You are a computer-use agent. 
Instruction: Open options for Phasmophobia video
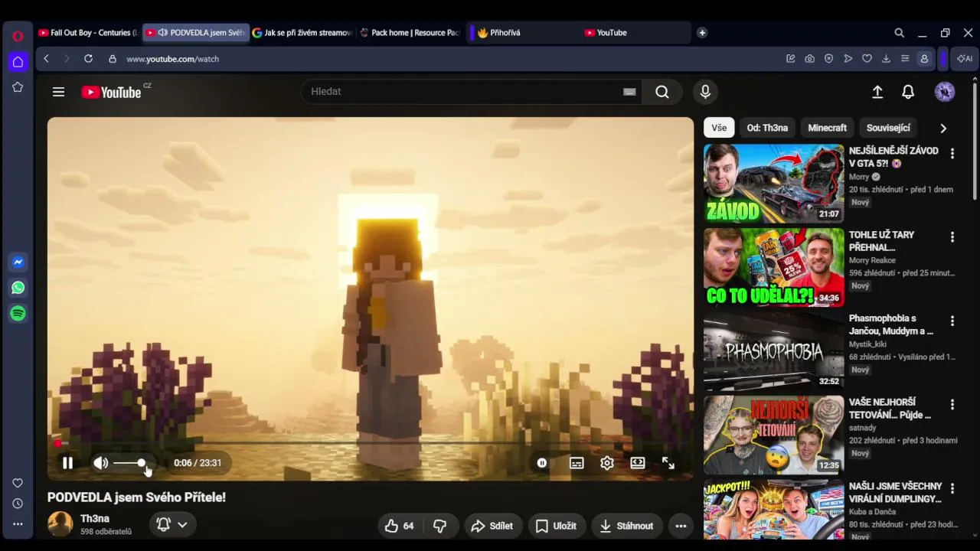tap(952, 321)
